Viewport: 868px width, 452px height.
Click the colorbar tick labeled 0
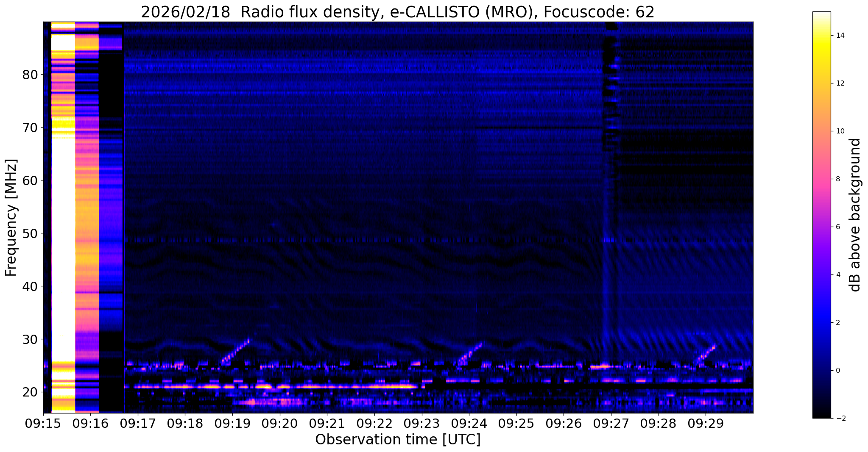click(837, 371)
